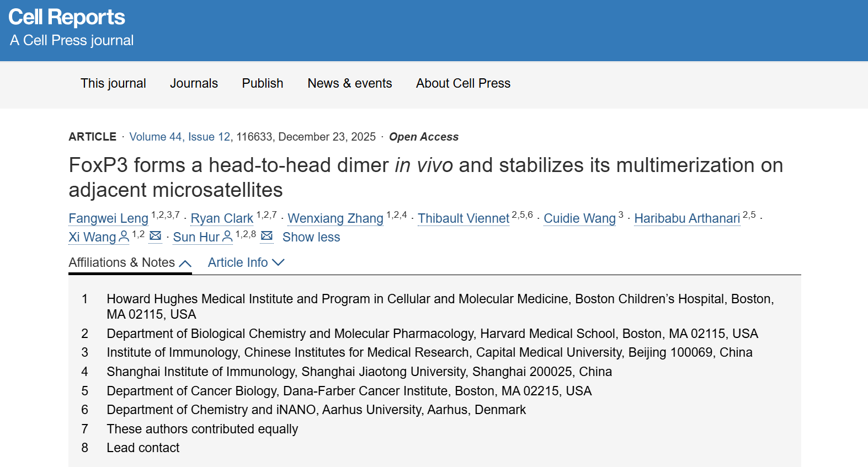The image size is (868, 467).
Task: Open author Haribabu Arthanari's link
Action: coord(687,218)
